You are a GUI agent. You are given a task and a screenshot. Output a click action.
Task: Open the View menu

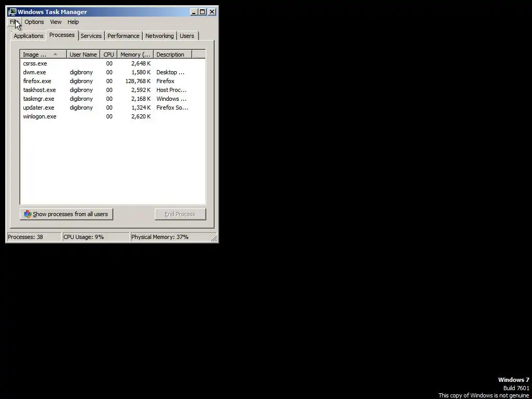tap(56, 22)
